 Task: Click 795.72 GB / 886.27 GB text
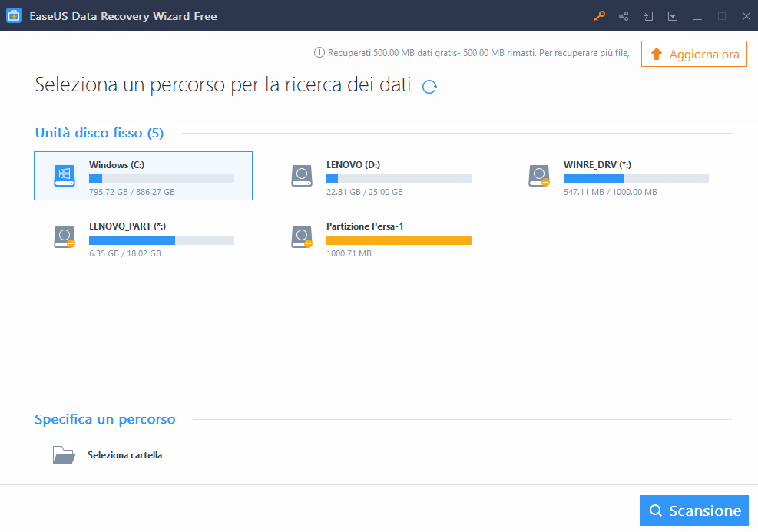132,192
